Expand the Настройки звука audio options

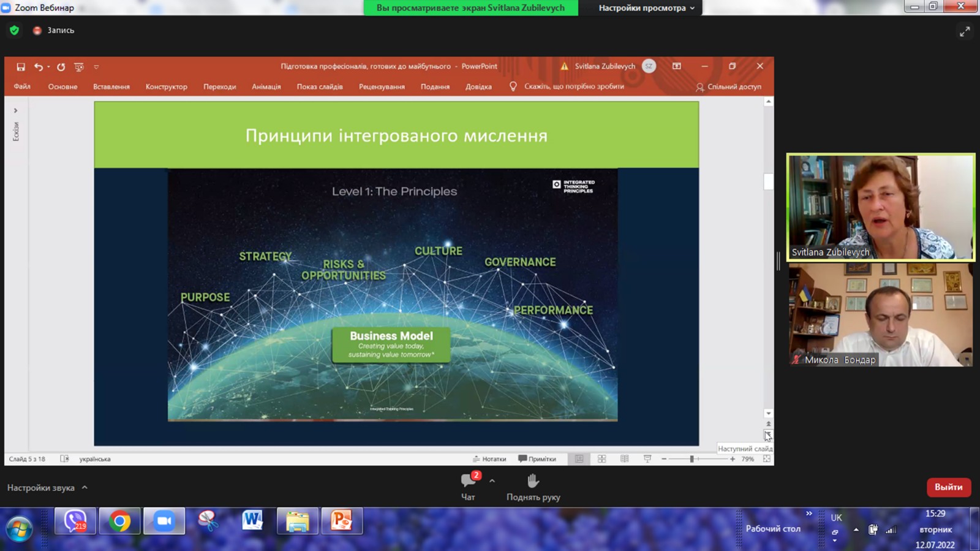tap(85, 488)
